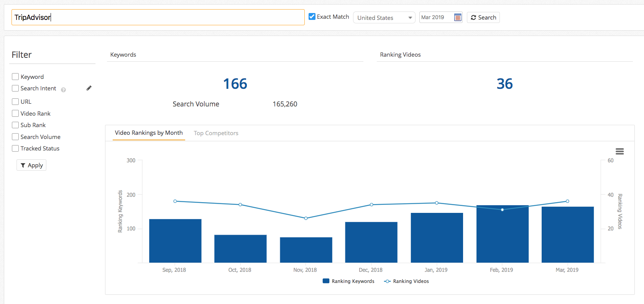
Task: Apply the selected filters
Action: tap(31, 165)
